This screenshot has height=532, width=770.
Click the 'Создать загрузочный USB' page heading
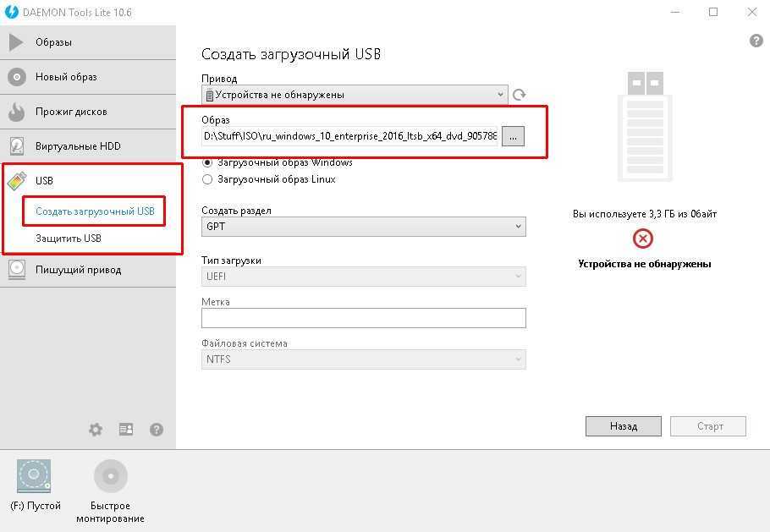click(x=291, y=54)
